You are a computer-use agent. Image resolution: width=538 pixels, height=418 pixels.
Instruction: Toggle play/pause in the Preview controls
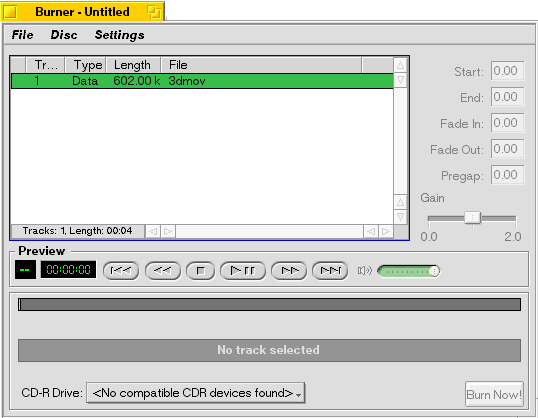(x=243, y=271)
